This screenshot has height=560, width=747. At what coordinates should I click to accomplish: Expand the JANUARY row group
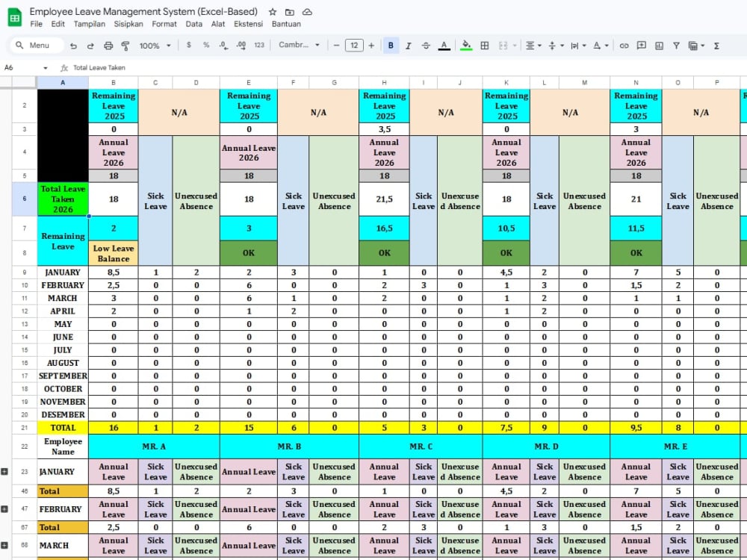[4, 471]
